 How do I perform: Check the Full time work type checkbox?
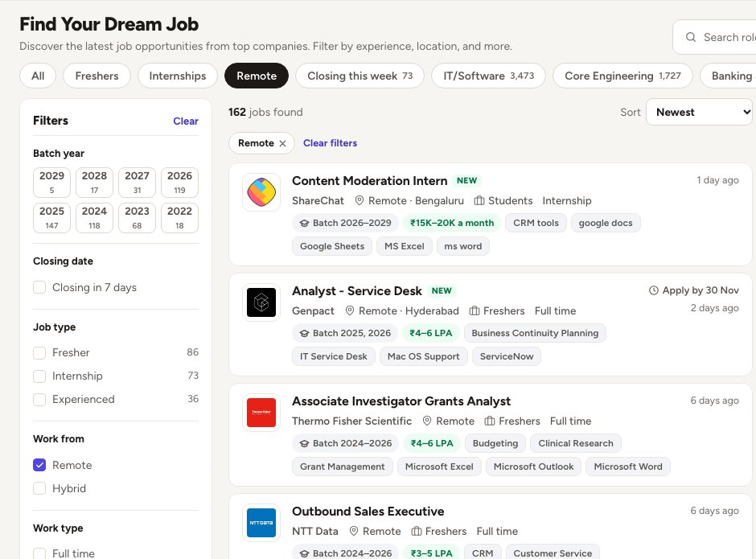click(39, 553)
